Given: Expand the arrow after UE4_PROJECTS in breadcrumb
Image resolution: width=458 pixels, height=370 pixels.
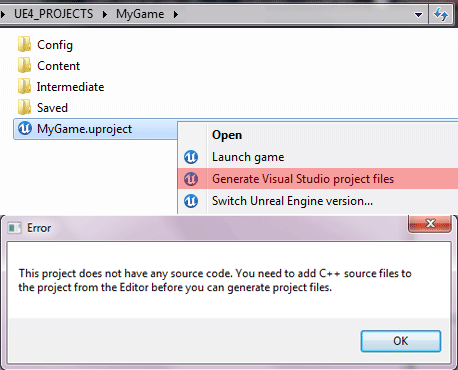Looking at the screenshot, I should (x=105, y=14).
